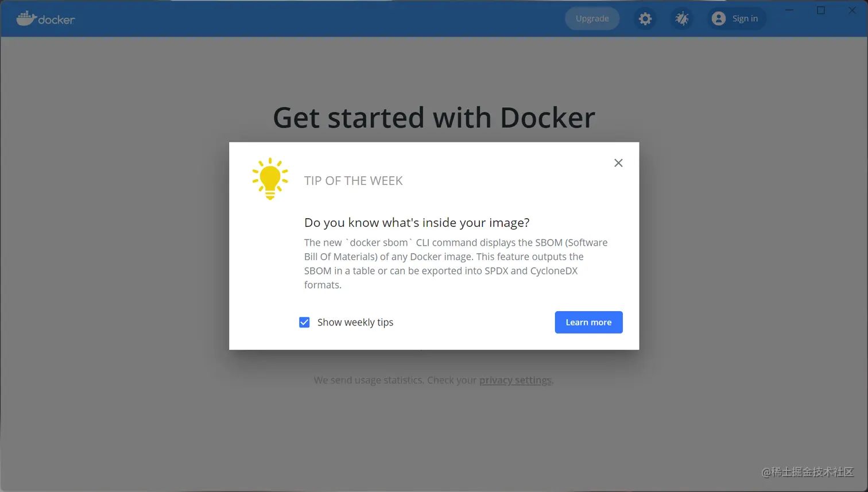This screenshot has width=868, height=492.
Task: Click the "TIP OF THE WEEK" title
Action: (x=353, y=181)
